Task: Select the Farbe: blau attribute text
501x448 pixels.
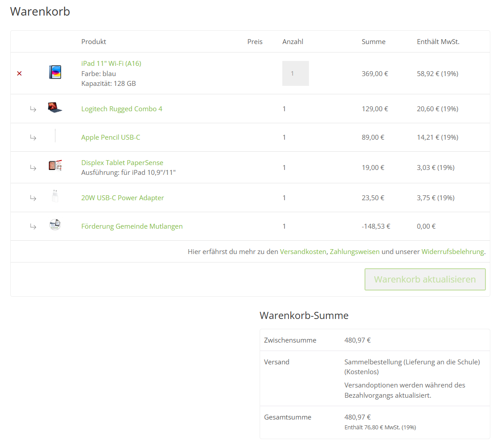Action: [98, 73]
